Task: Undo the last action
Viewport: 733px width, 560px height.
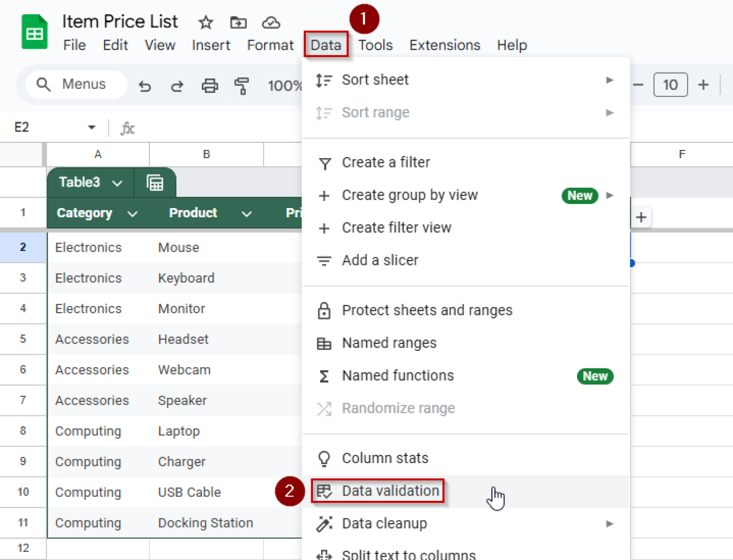Action: pos(145,86)
